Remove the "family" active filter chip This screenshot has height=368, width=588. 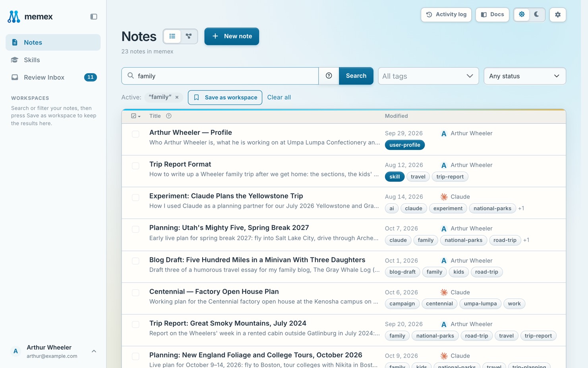pyautogui.click(x=177, y=97)
